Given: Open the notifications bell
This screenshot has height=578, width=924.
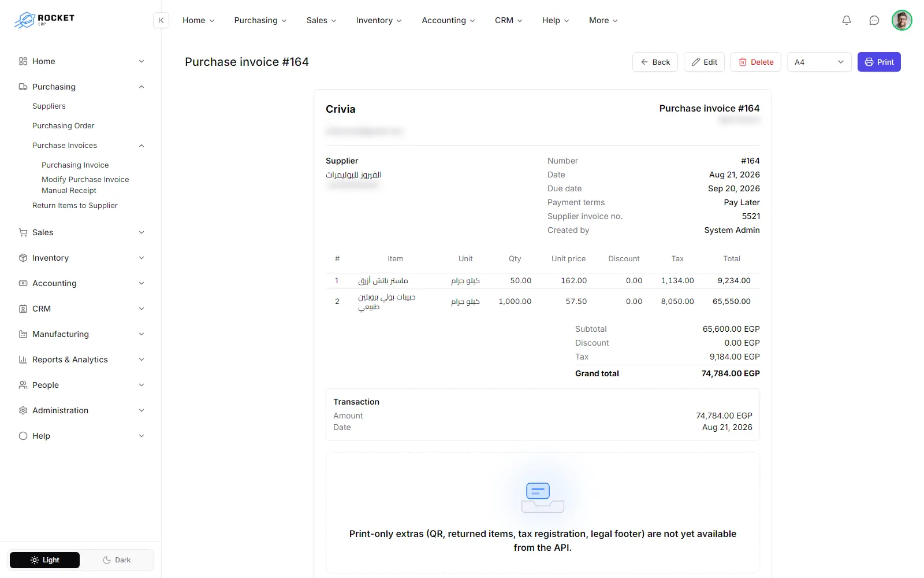Looking at the screenshot, I should click(x=847, y=20).
